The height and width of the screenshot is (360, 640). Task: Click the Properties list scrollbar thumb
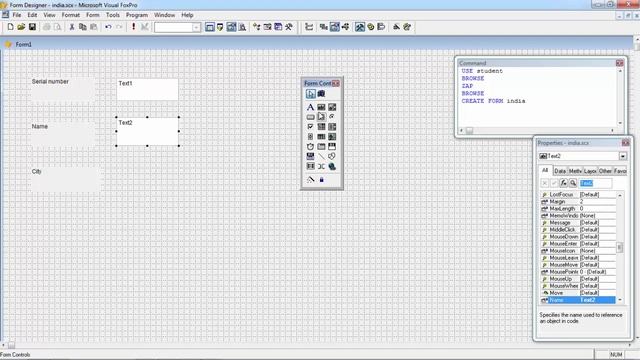(x=620, y=247)
